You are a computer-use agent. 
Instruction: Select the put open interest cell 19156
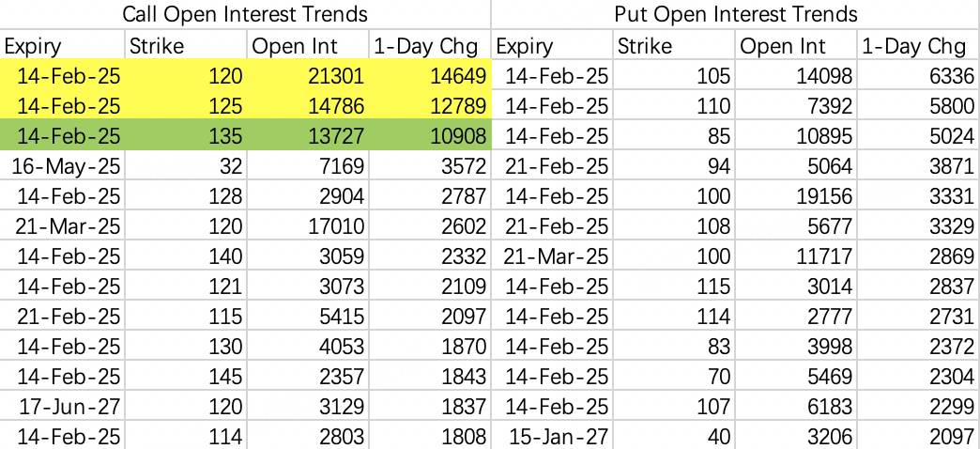796,196
